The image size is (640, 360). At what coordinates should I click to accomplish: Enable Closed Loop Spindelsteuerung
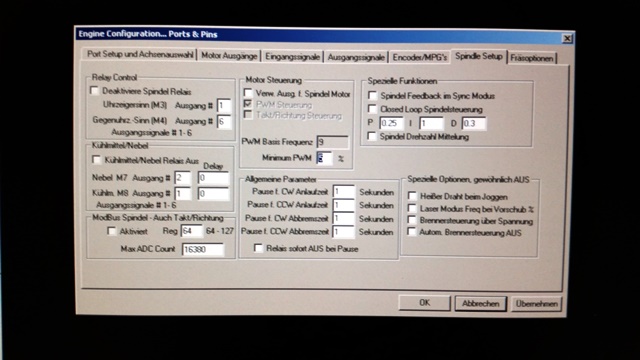372,109
